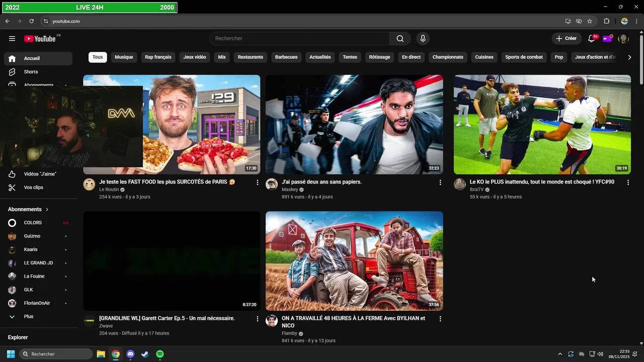Image resolution: width=644 pixels, height=362 pixels.
Task: Play the FAST FOOD Paris thumbnail
Action: [172, 125]
